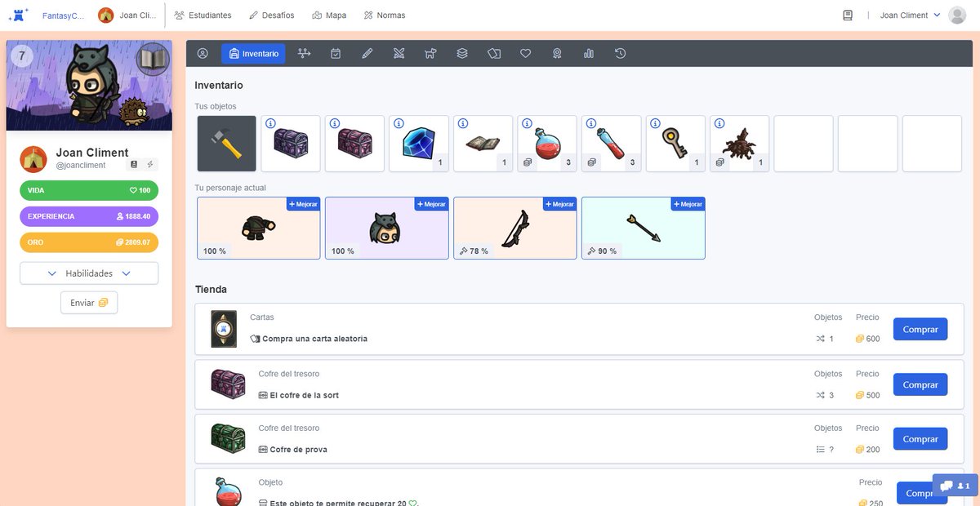
Task: Click the tent avatar beside Joan Climent
Action: 33,159
